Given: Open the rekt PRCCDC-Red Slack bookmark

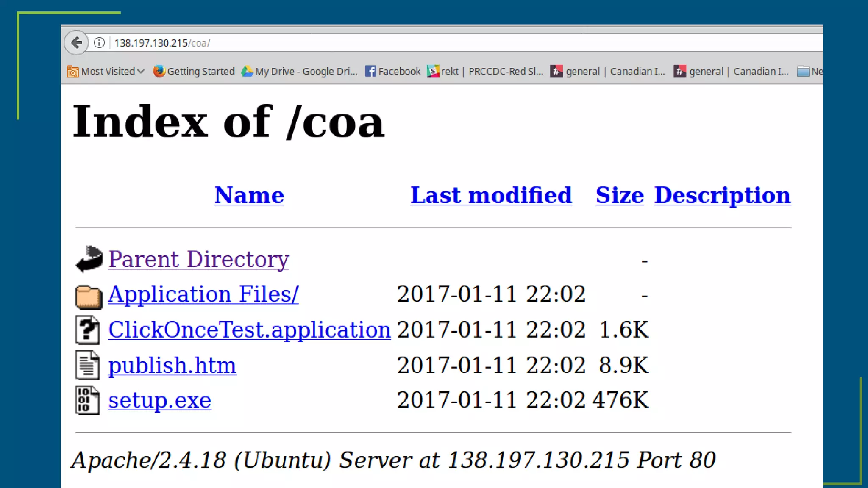Looking at the screenshot, I should pos(485,71).
